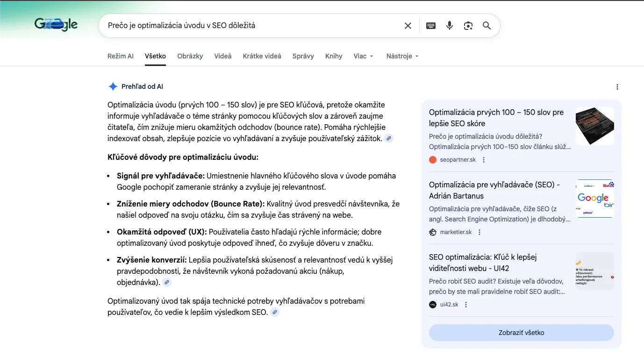Click three-dot menu next to seopartner.sk

click(484, 160)
